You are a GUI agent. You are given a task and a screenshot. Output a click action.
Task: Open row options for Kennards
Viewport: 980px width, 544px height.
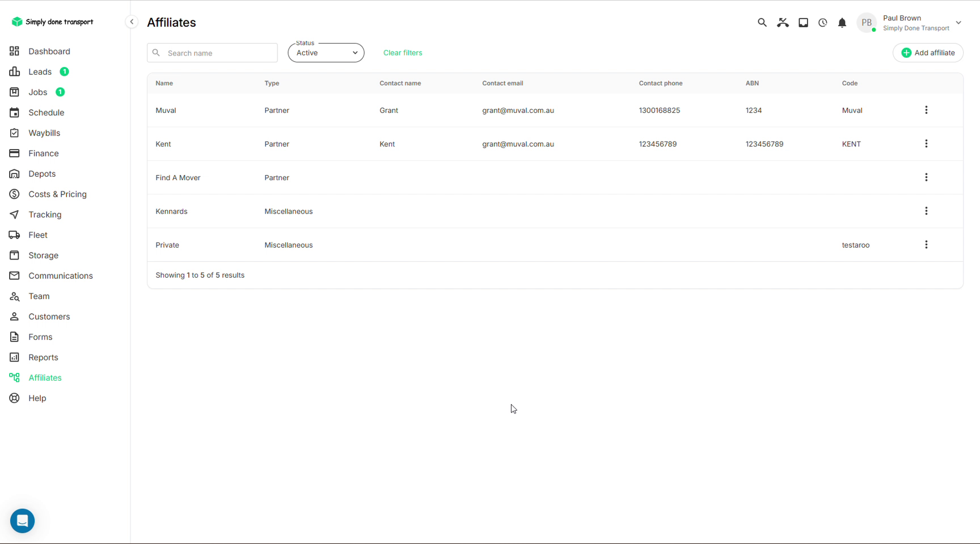click(926, 211)
